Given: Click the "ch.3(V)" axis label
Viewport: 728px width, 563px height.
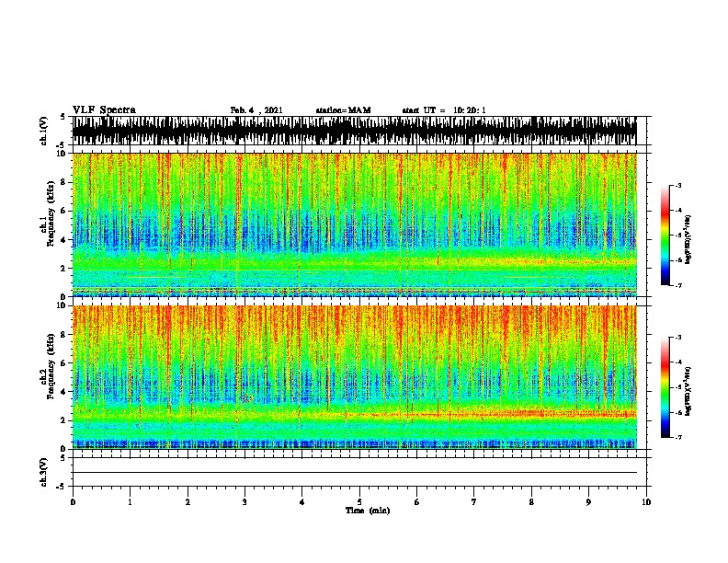Looking at the screenshot, I should (x=43, y=472).
